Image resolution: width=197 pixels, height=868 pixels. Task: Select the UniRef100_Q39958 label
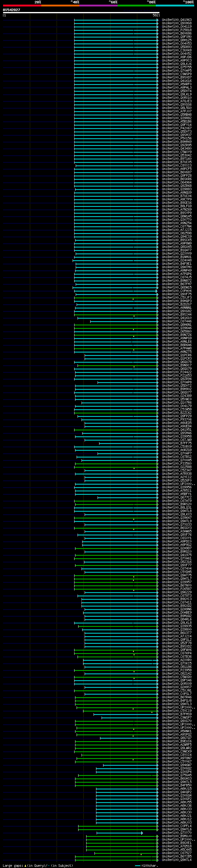click(x=177, y=436)
